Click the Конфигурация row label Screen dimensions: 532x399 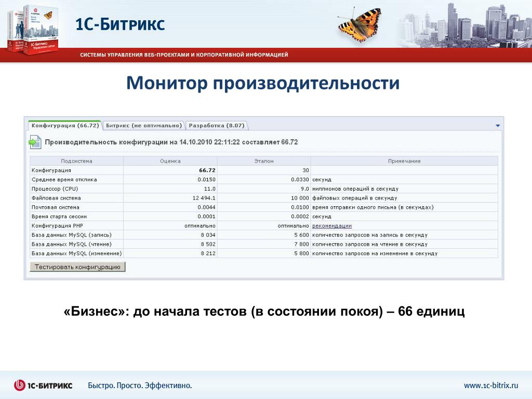[51, 170]
